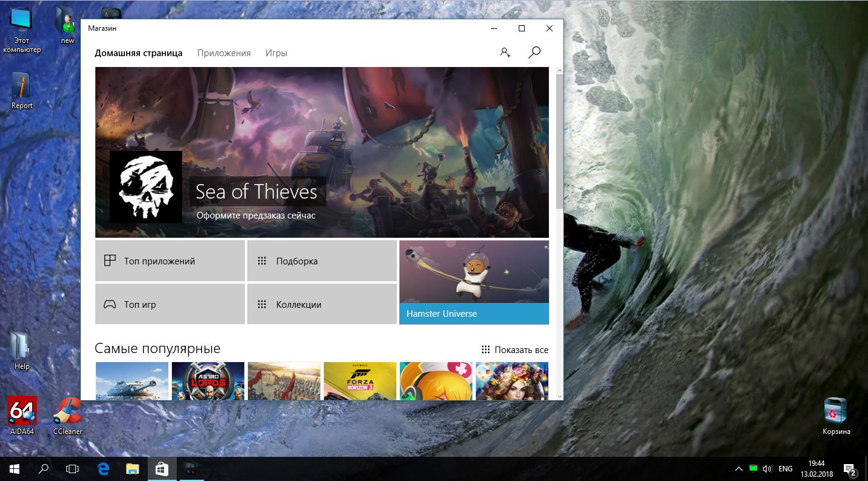Screen dimensions: 868x481
Task: Switch to the Приложения tab
Action: 224,53
